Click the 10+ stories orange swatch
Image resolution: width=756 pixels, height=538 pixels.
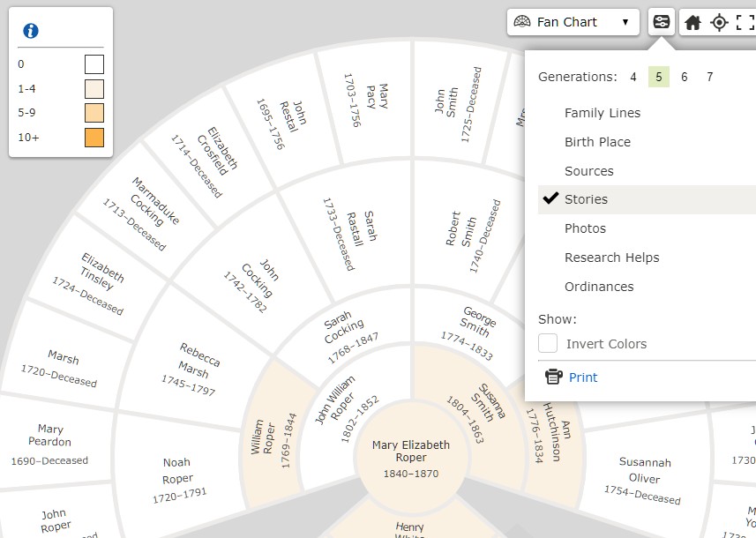coord(94,138)
